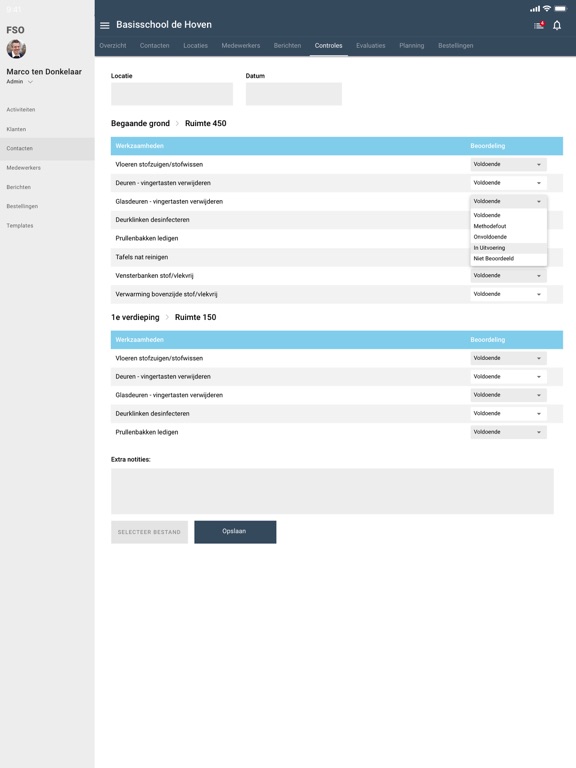
Task: Open rating dropdown for Vloeren stofzuigen, Ruimte 450
Action: click(508, 165)
